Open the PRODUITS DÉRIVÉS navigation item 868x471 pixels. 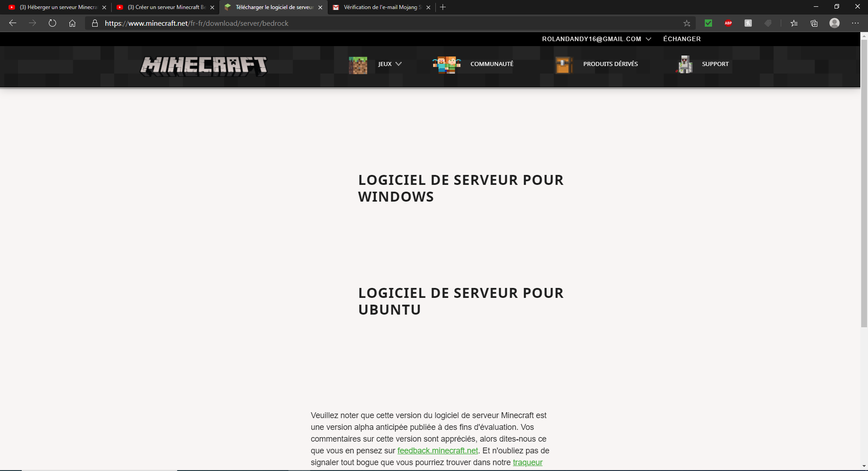point(611,64)
